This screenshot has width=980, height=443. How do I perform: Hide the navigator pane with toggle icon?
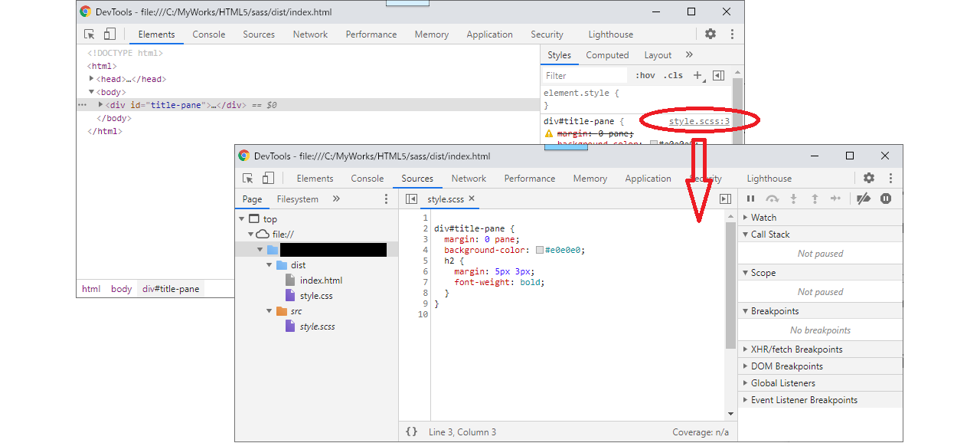coord(411,199)
